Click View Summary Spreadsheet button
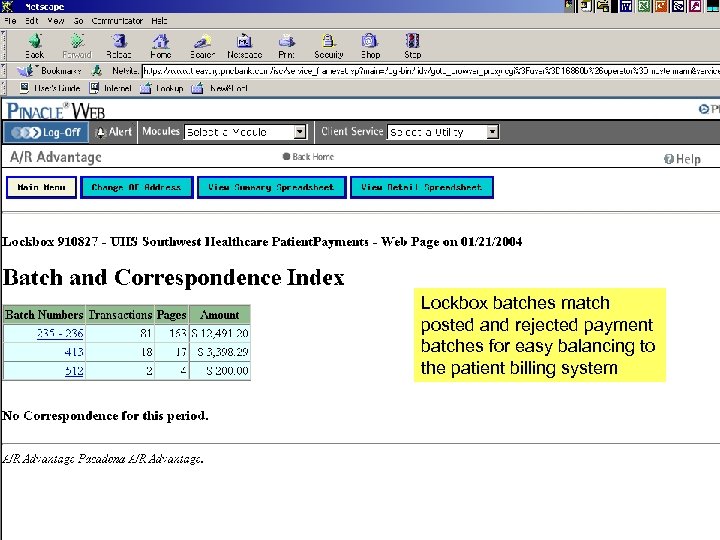The width and height of the screenshot is (720, 540). pyautogui.click(x=271, y=187)
